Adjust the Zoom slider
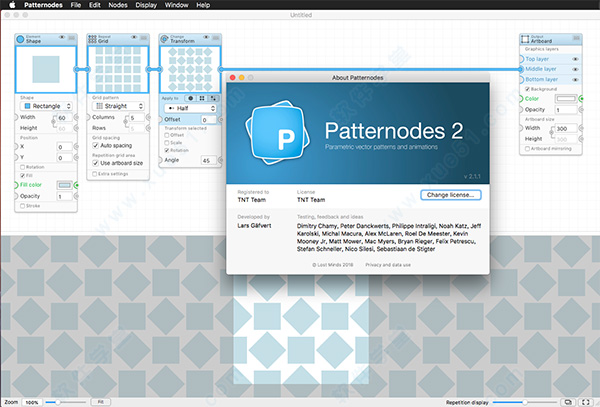The height and width of the screenshot is (407, 600). point(65,402)
